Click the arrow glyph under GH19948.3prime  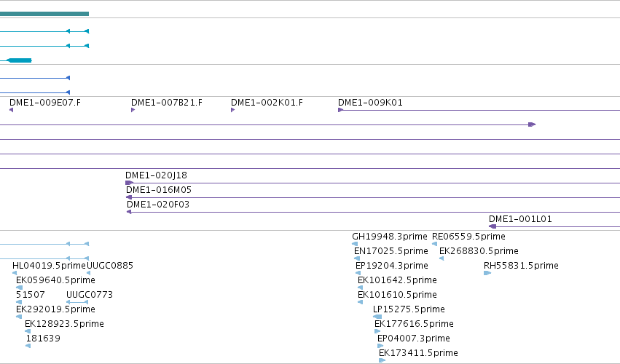[355, 244]
